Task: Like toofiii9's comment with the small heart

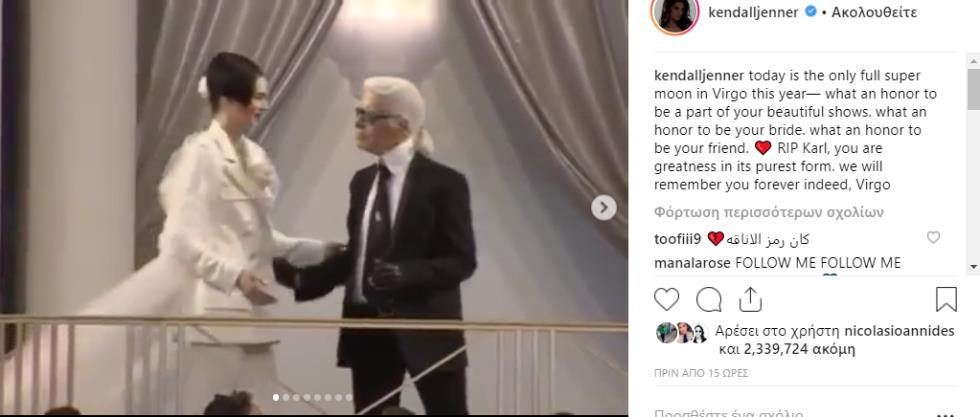Action: click(x=933, y=238)
